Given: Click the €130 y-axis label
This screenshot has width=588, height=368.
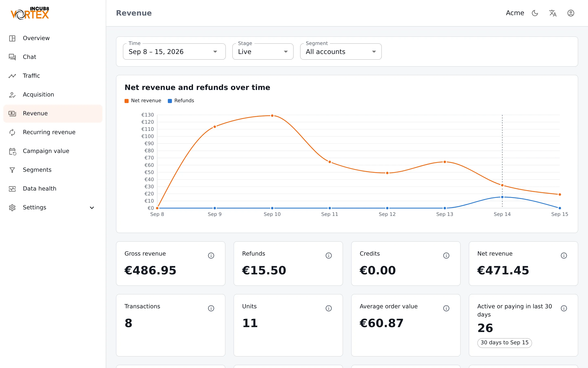Looking at the screenshot, I should click(147, 115).
